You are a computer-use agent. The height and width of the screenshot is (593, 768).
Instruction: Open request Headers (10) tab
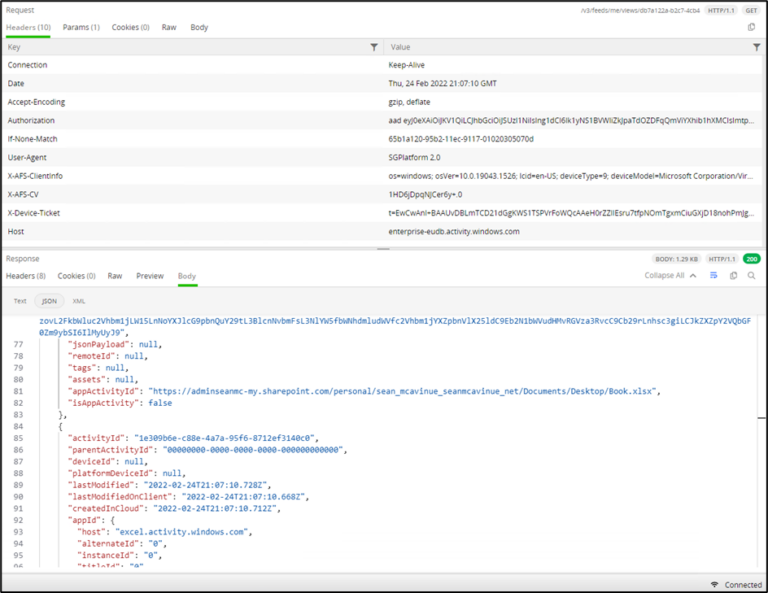coord(28,27)
